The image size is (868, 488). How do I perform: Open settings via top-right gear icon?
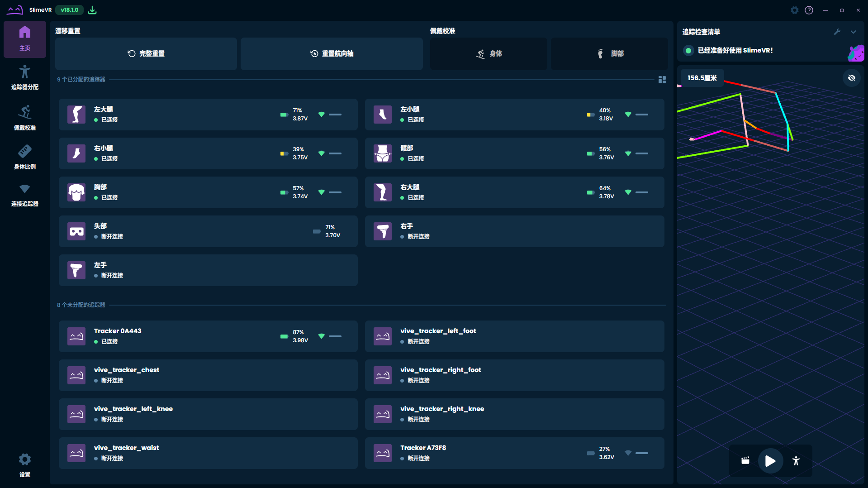coord(794,10)
